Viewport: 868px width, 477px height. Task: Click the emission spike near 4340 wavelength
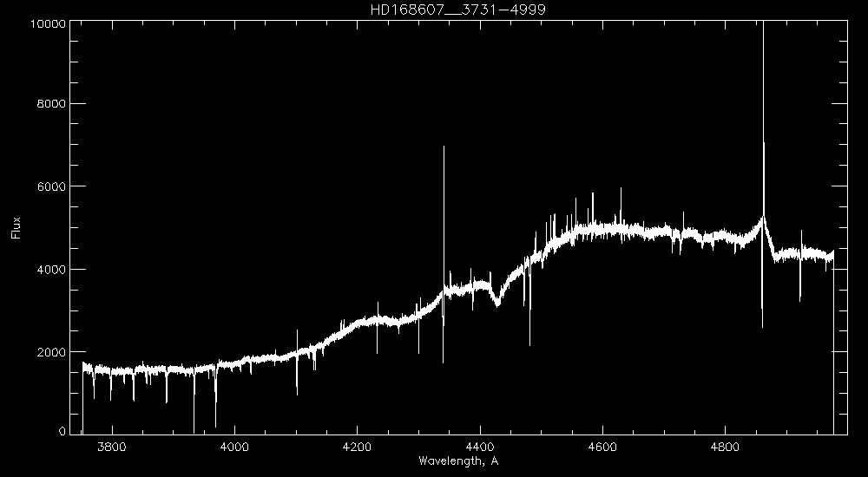[444, 216]
